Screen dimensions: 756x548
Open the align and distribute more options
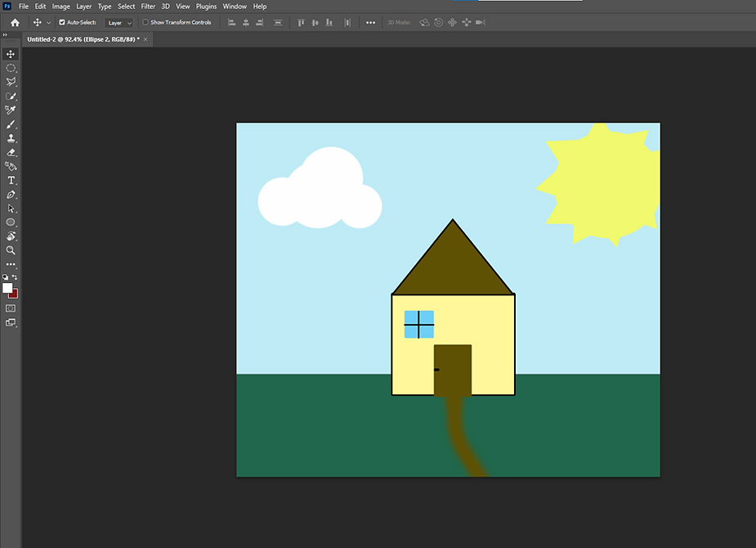[370, 23]
